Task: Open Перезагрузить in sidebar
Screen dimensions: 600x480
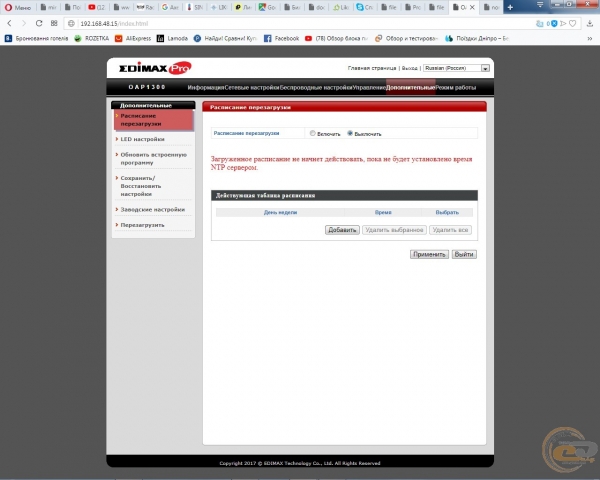Action: pos(142,225)
